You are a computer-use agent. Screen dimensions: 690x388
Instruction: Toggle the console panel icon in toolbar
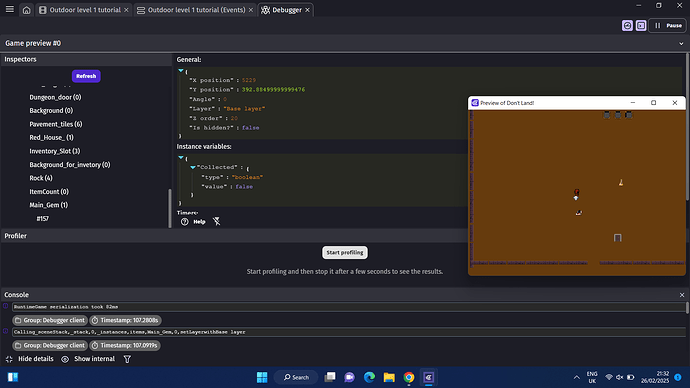pyautogui.click(x=641, y=26)
